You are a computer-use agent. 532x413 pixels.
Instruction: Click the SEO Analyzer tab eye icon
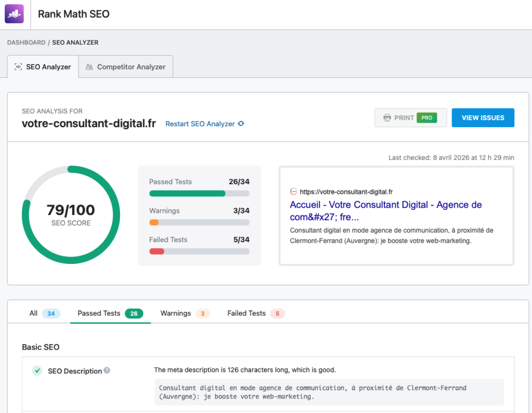(18, 67)
